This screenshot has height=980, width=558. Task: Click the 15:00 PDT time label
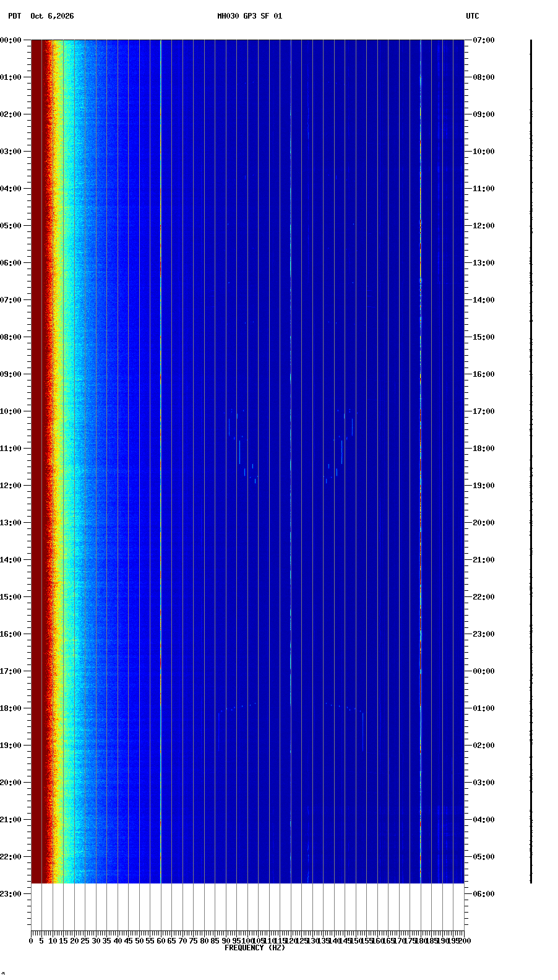tap(11, 597)
